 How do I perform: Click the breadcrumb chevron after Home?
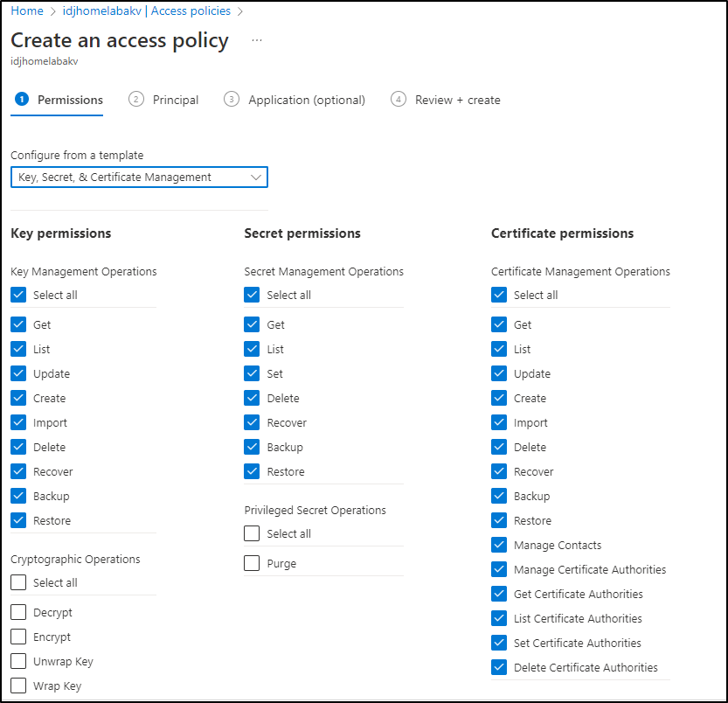tap(53, 11)
